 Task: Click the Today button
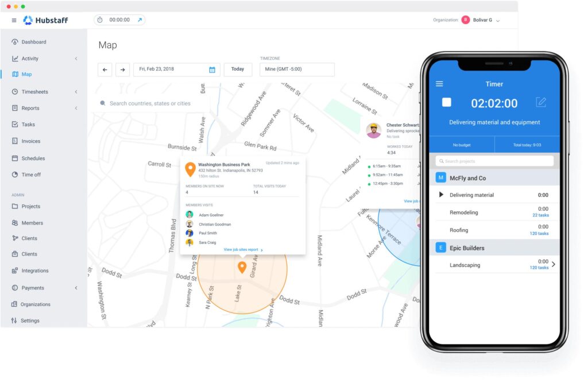tap(238, 69)
